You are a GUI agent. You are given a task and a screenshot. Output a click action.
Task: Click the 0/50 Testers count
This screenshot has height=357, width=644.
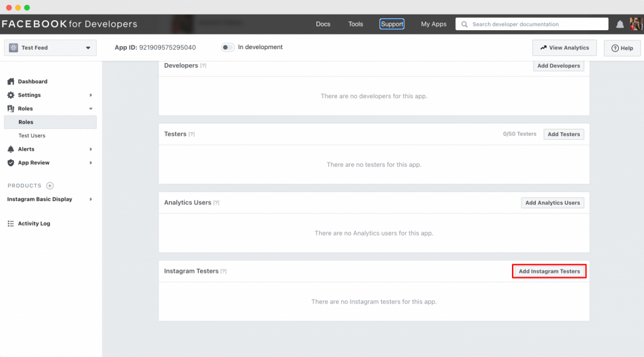pos(519,134)
